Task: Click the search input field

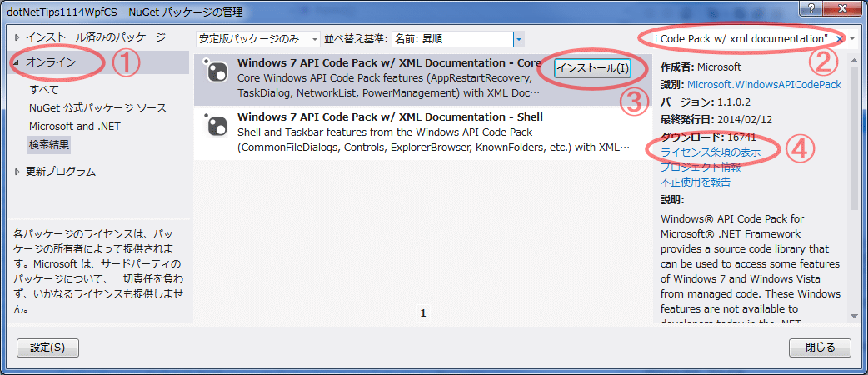Action: [x=745, y=39]
